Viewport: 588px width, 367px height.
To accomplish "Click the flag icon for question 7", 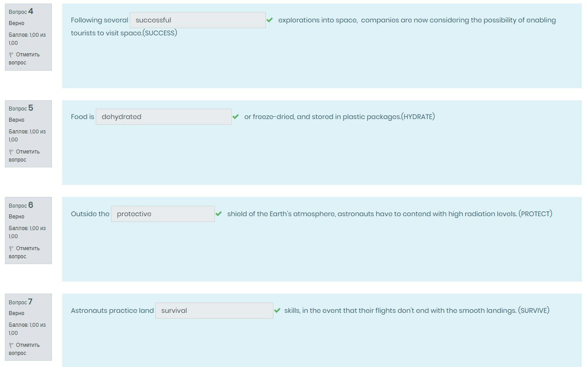I will (11, 345).
